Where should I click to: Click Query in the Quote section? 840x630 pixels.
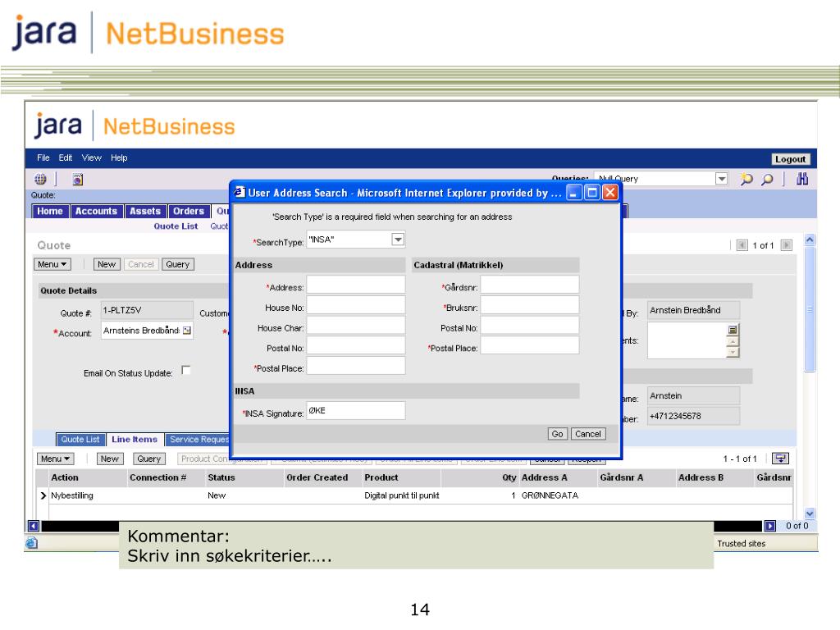(177, 264)
